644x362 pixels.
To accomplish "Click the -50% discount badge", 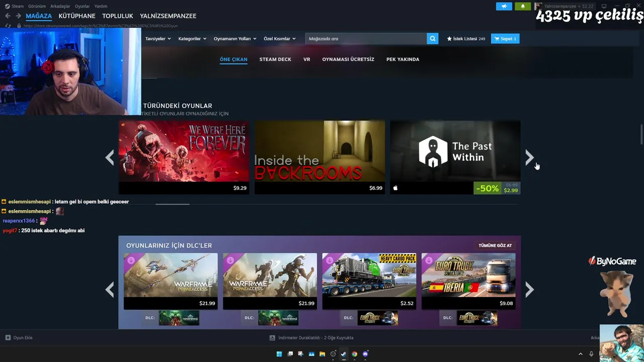I will (x=487, y=189).
